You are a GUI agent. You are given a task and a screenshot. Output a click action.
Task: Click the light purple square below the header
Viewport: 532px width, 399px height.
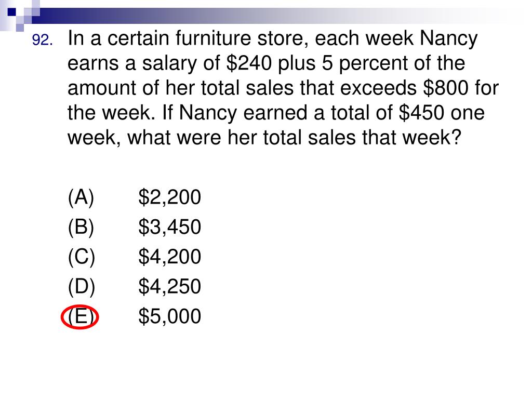(20, 28)
